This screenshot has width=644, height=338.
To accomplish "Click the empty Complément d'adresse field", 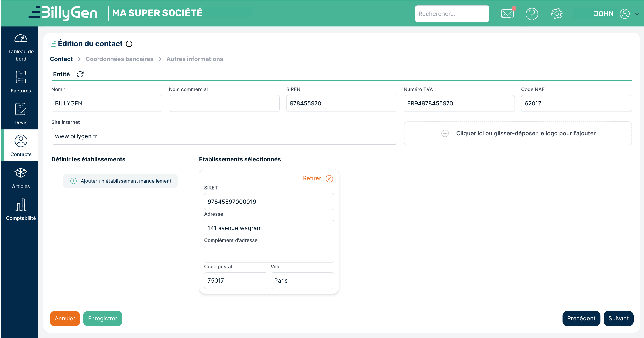I will click(x=269, y=254).
